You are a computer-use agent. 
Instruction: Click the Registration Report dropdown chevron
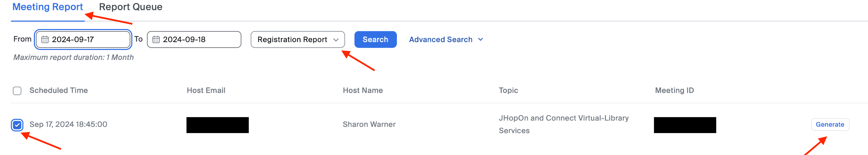[336, 40]
